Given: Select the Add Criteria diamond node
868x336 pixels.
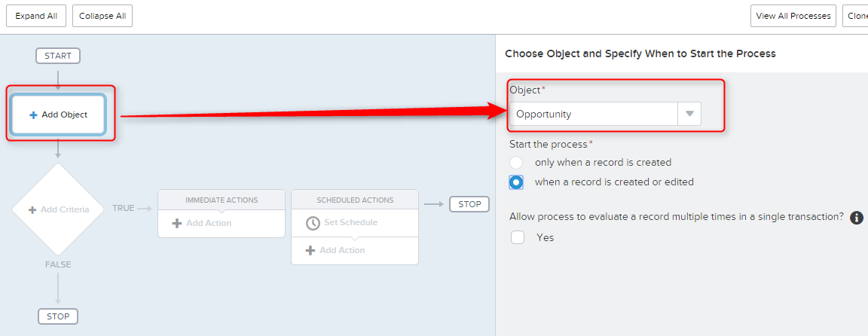Looking at the screenshot, I should point(58,209).
